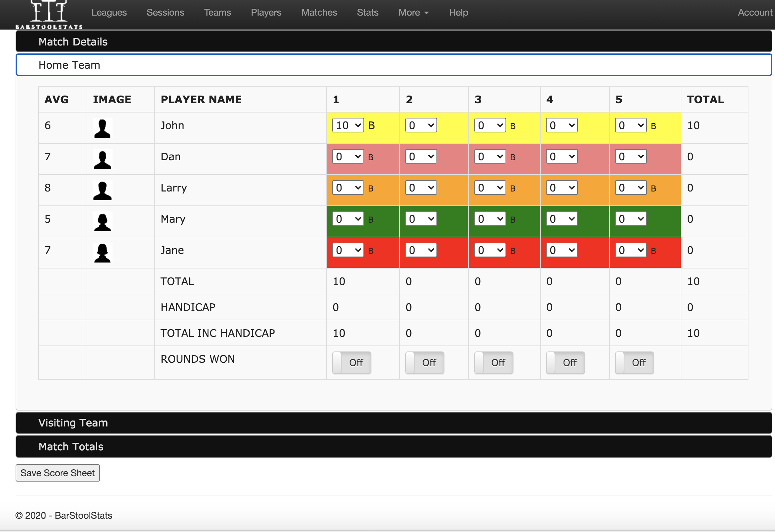Click Jane's player avatar image
The image size is (775, 532).
click(x=102, y=253)
